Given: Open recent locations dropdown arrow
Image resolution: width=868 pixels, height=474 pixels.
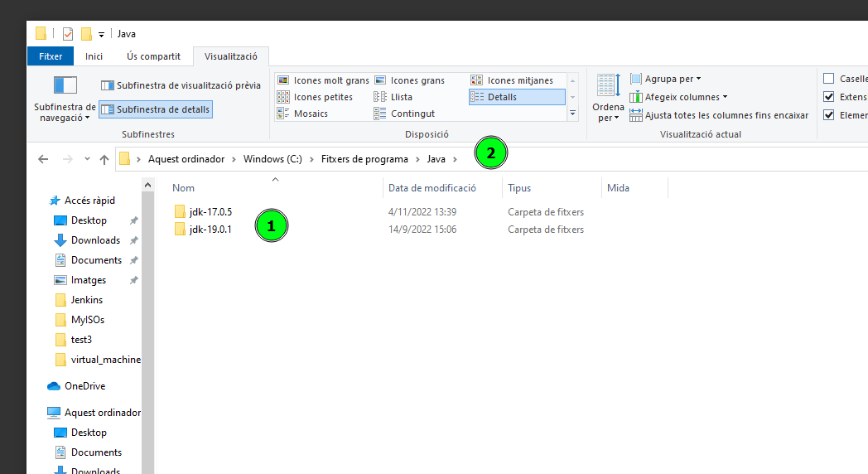Looking at the screenshot, I should 87,159.
